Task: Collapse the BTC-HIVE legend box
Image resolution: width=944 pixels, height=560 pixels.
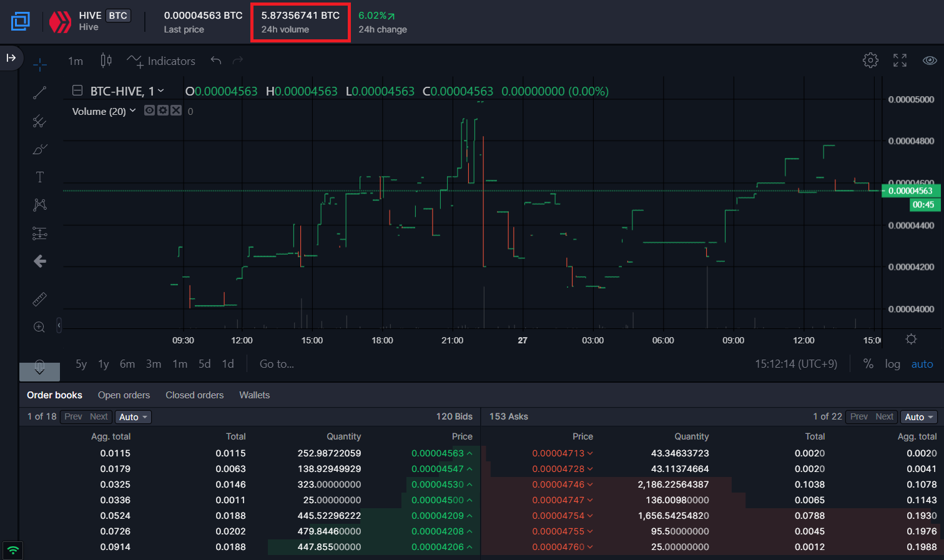Action: (x=77, y=91)
